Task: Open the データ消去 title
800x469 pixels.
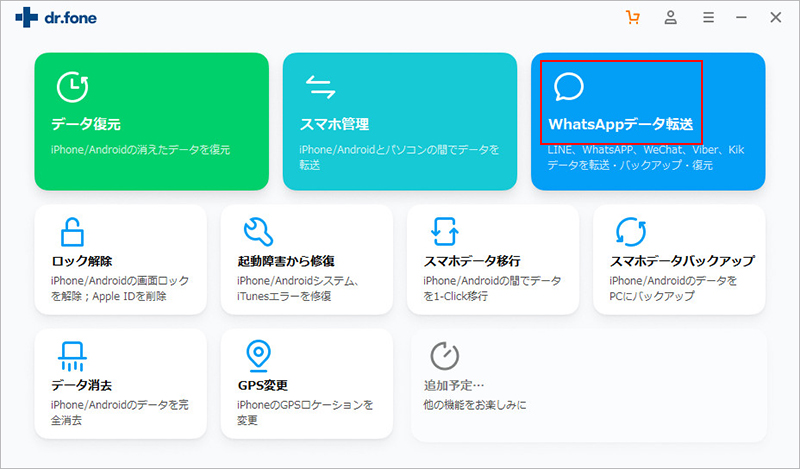Action: (x=82, y=385)
